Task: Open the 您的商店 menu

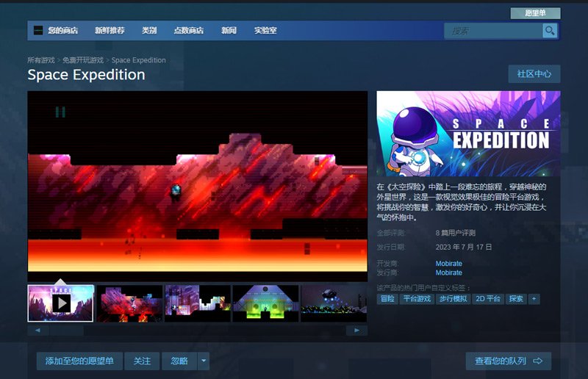Action: tap(63, 30)
